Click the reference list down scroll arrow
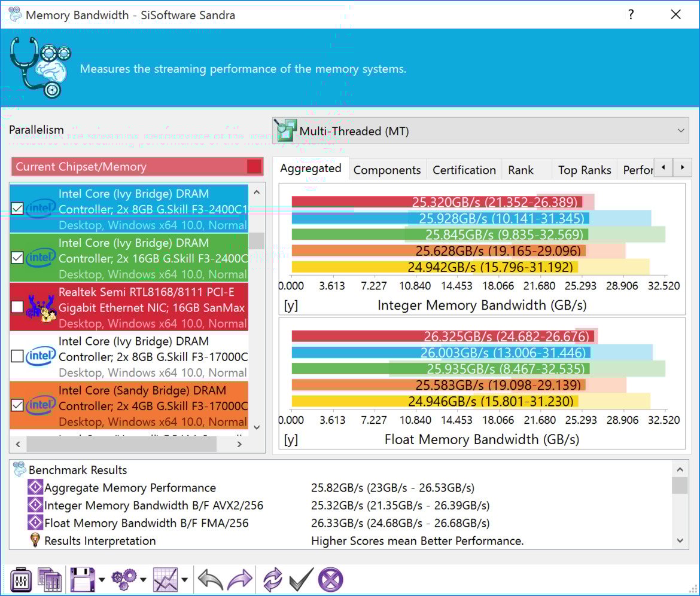Screen dimensions: 700x596 click(x=257, y=427)
